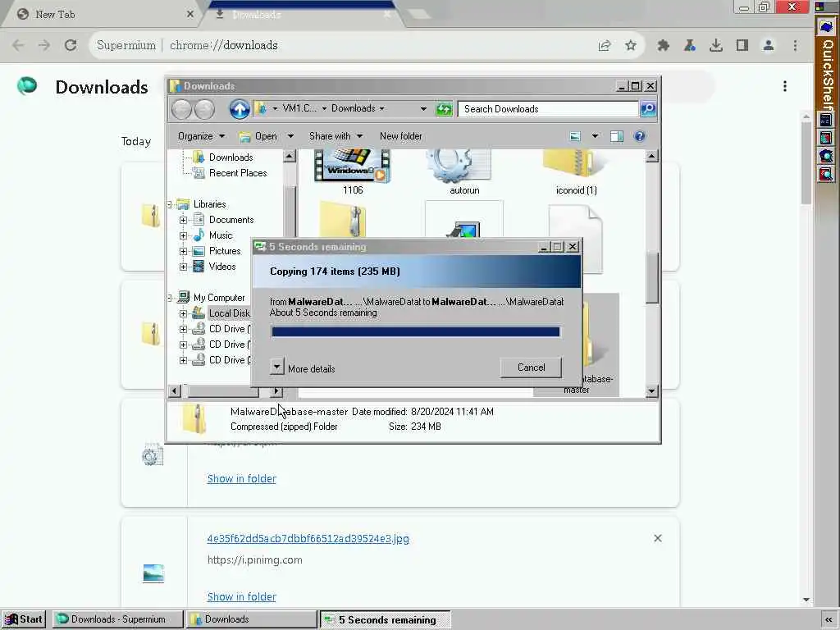Click the 5 Seconds remaining taskbar button
Image resolution: width=840 pixels, height=630 pixels.
(x=386, y=620)
